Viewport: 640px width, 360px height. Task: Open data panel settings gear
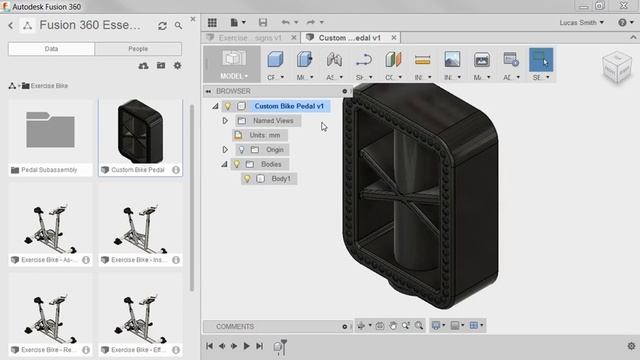(178, 65)
